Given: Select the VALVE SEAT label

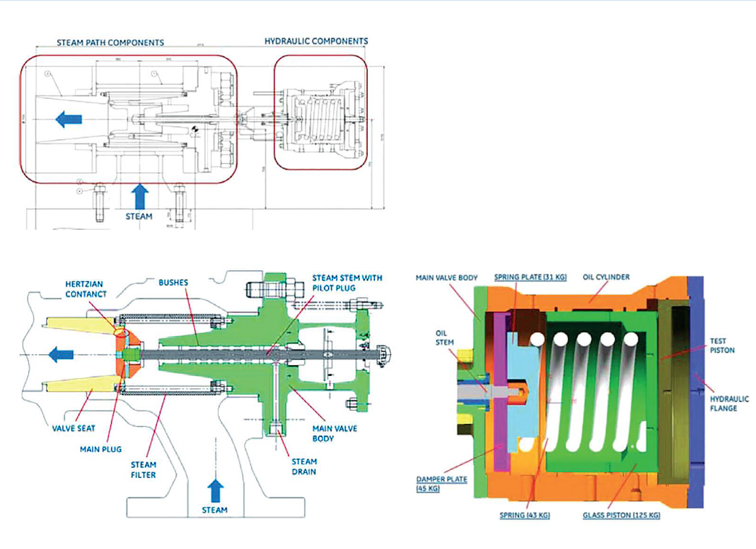Looking at the screenshot, I should click(73, 428).
